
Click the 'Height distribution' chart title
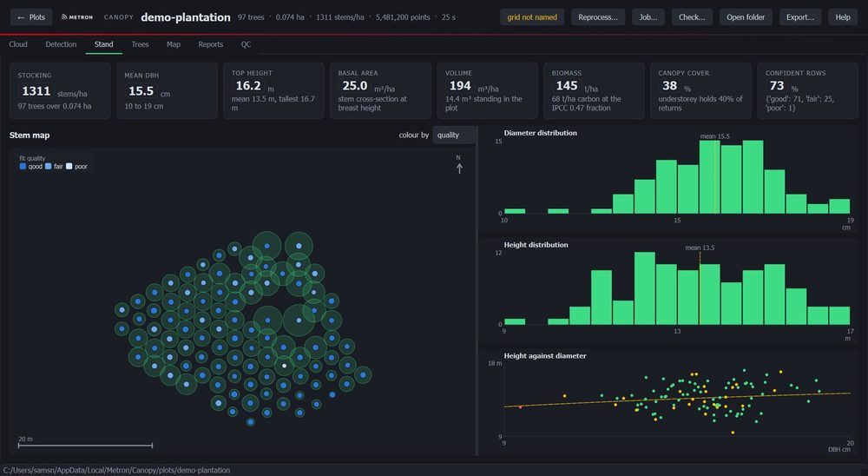click(536, 245)
